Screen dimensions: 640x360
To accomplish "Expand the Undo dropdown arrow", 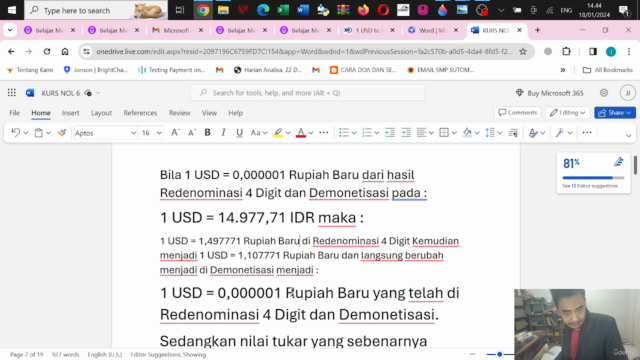I will tap(26, 133).
